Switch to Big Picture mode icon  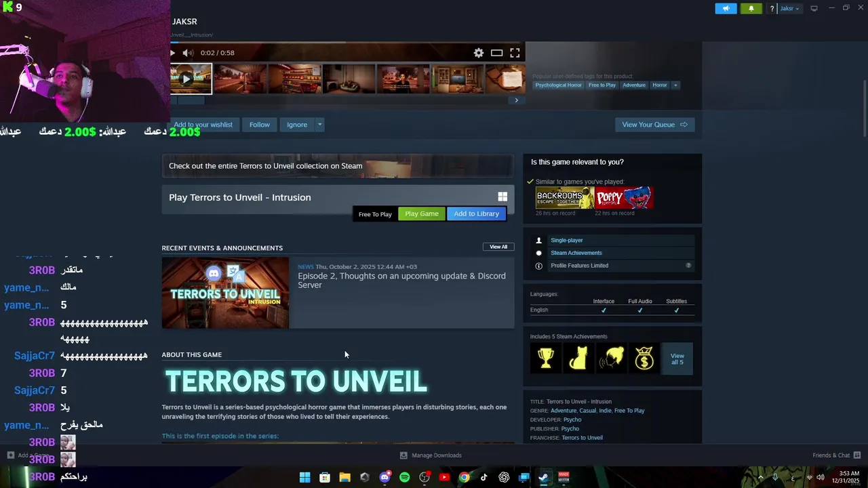814,8
